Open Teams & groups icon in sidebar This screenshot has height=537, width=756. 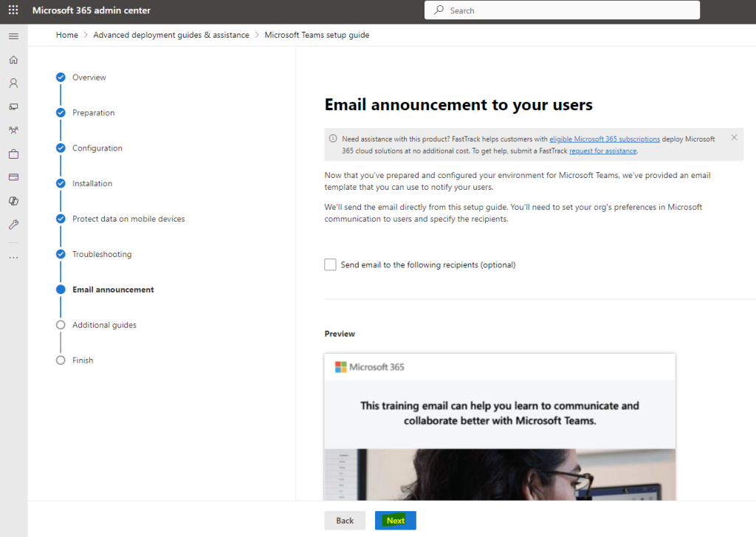pos(13,130)
